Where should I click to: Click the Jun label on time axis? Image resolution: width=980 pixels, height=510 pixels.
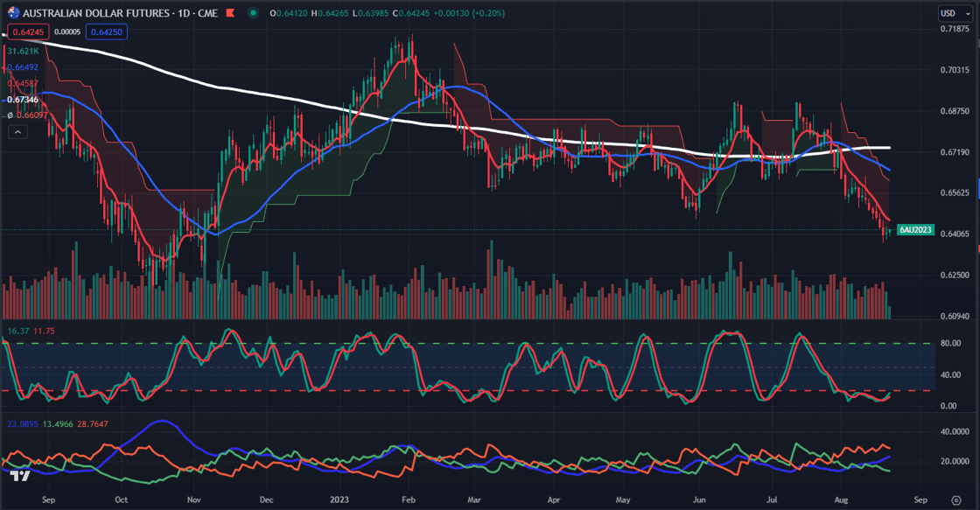click(699, 500)
